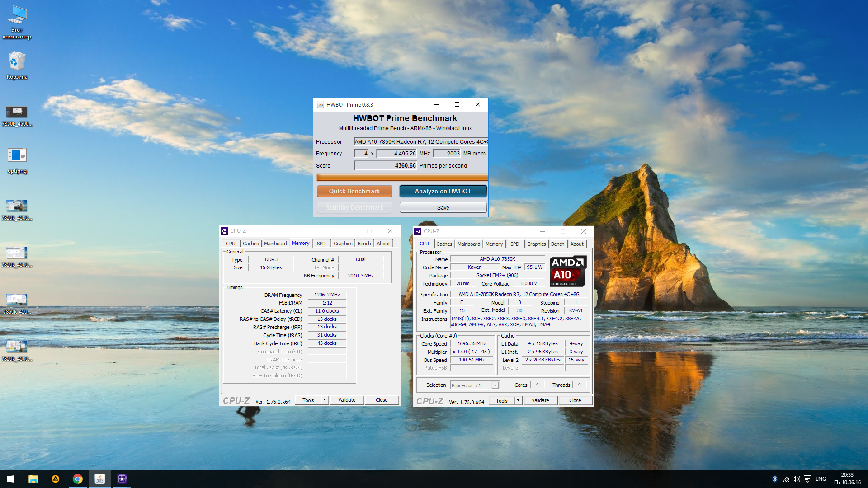Open Graphics tab in left CPU-Z

point(343,244)
